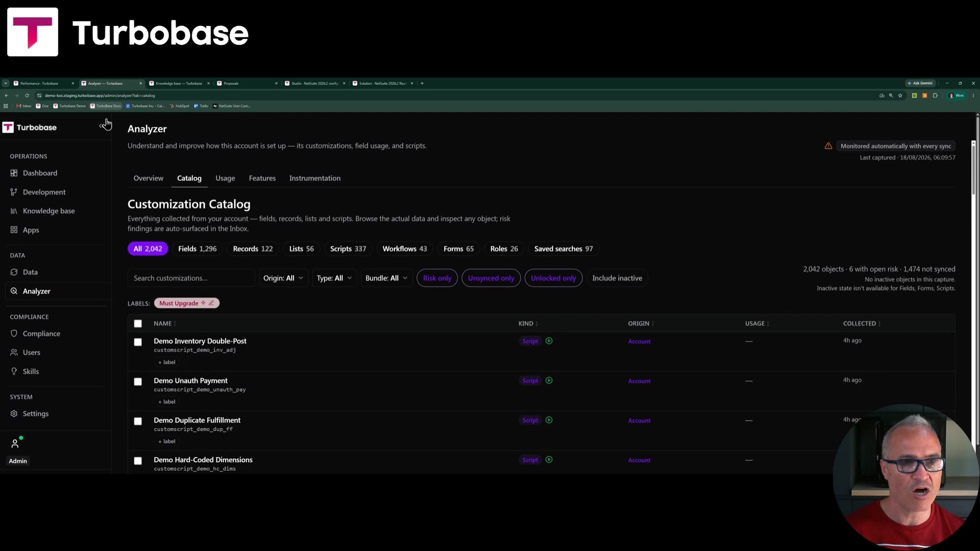Click Ask Gemini button
Image resolution: width=980 pixels, height=551 pixels.
click(920, 83)
